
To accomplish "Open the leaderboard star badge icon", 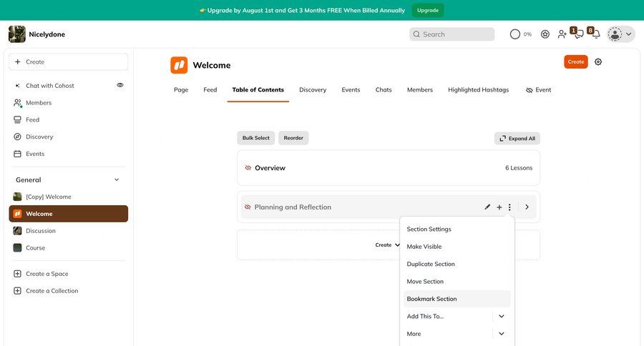I will [545, 34].
